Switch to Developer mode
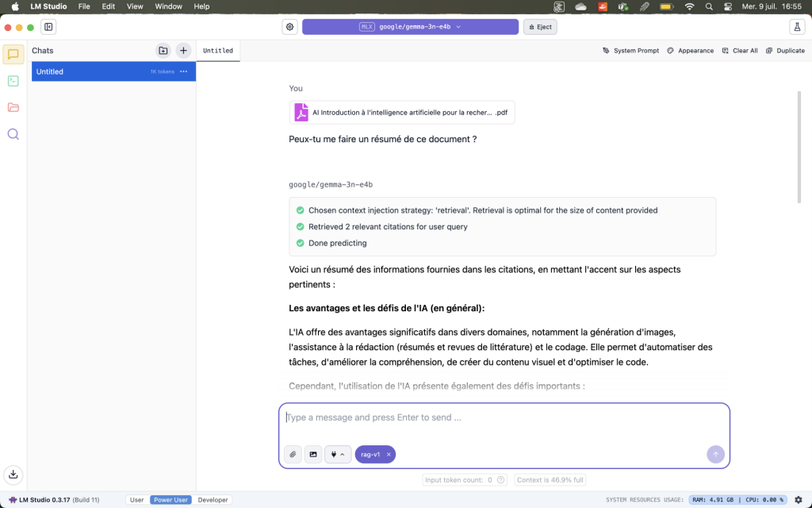This screenshot has width=812, height=508. (213, 500)
